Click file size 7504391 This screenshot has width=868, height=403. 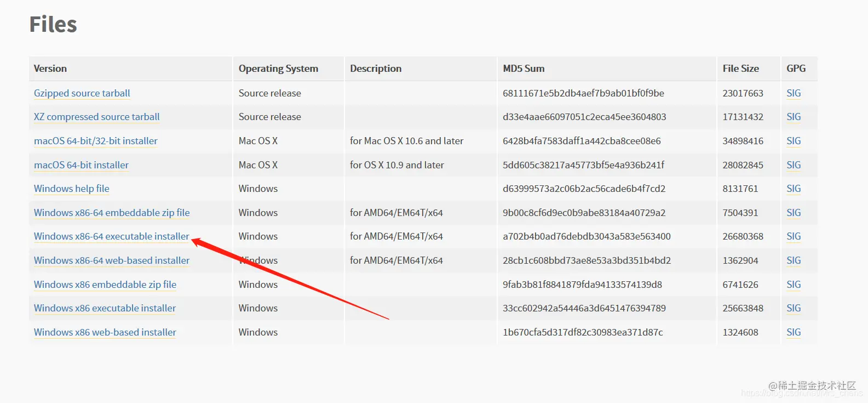(740, 213)
